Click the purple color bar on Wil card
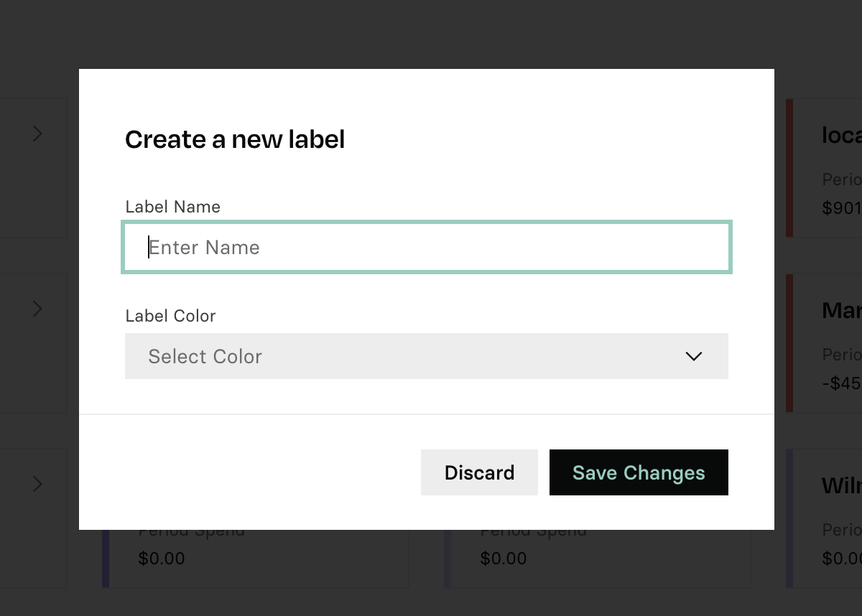Image resolution: width=862 pixels, height=616 pixels. pyautogui.click(x=789, y=518)
